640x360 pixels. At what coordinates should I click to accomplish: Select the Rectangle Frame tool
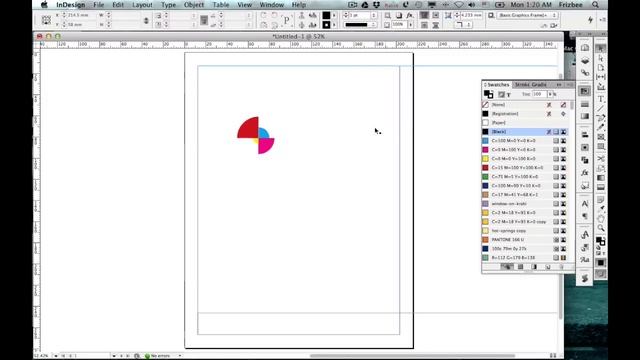600,137
